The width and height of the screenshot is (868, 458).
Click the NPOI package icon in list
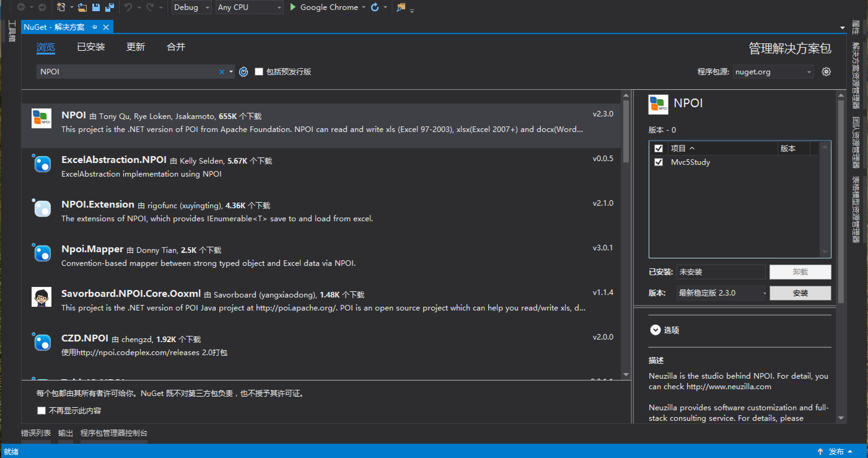point(42,118)
